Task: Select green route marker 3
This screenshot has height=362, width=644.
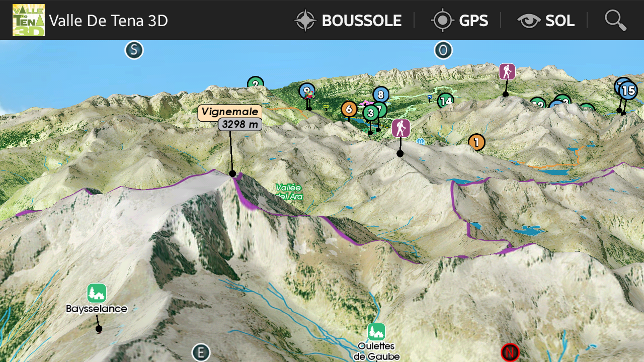Action: pos(370,112)
